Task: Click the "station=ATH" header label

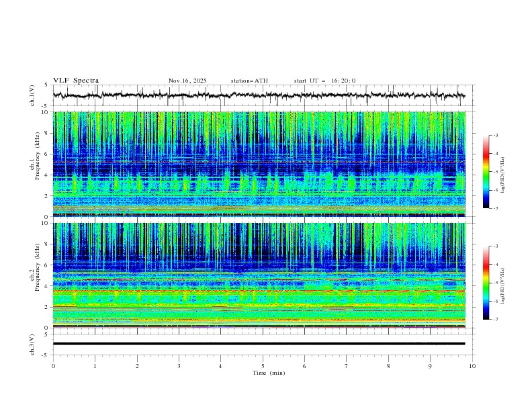Action: point(249,81)
